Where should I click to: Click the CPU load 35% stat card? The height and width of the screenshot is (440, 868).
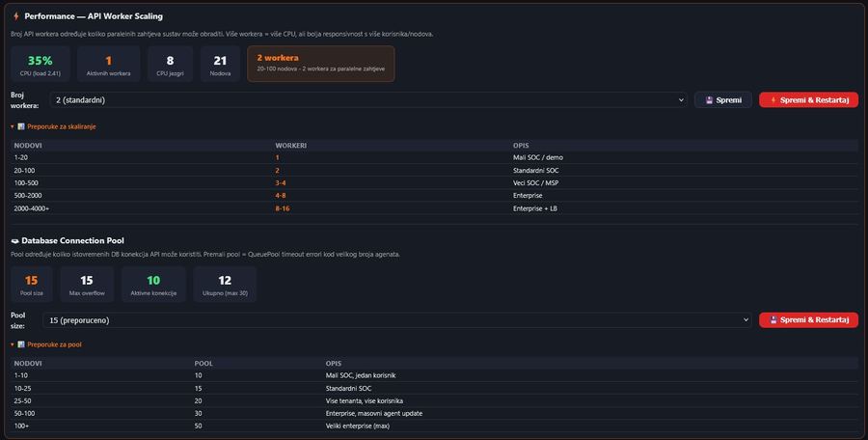coord(41,64)
